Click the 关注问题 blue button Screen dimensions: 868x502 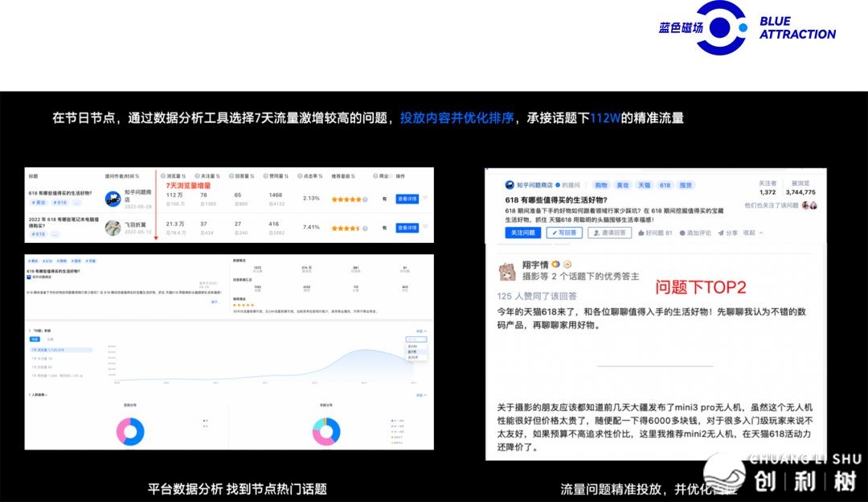pos(522,232)
